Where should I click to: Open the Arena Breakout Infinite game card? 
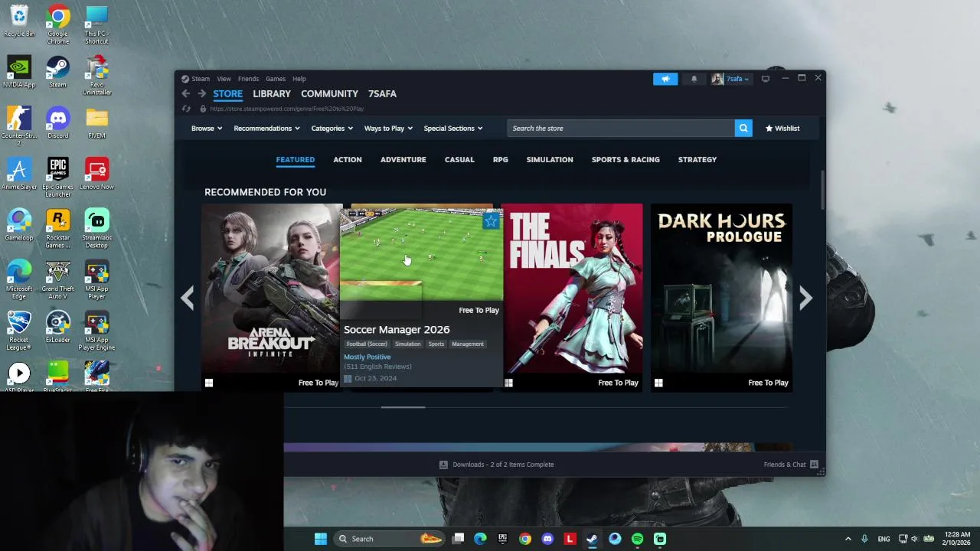pos(271,298)
